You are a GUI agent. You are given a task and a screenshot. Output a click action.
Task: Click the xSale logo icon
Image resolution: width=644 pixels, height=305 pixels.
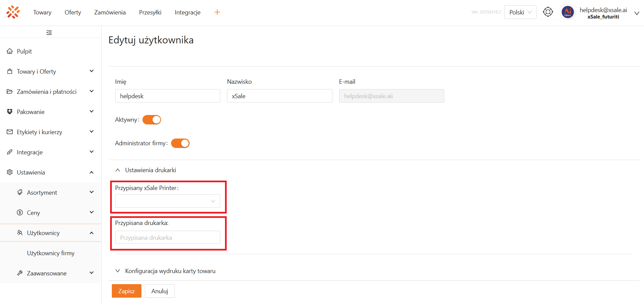pos(13,12)
